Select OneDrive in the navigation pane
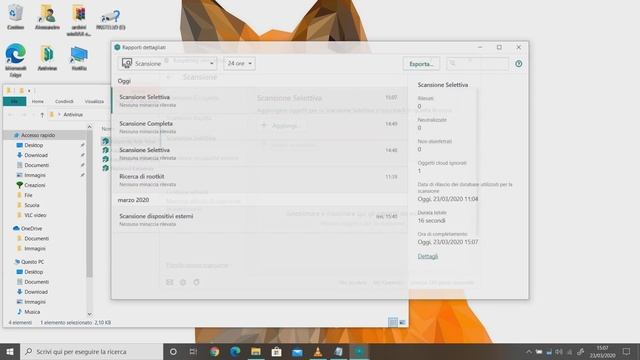This screenshot has height=360, width=640. coord(31,229)
